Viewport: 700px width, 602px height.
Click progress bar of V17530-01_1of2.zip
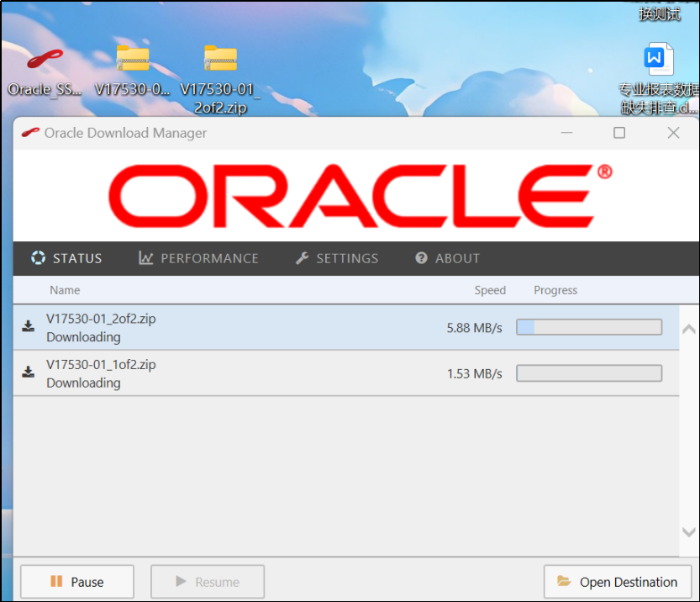click(x=589, y=373)
